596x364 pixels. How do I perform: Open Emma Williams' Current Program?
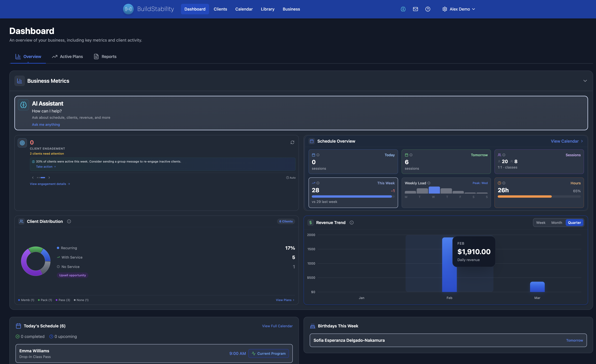(x=269, y=353)
